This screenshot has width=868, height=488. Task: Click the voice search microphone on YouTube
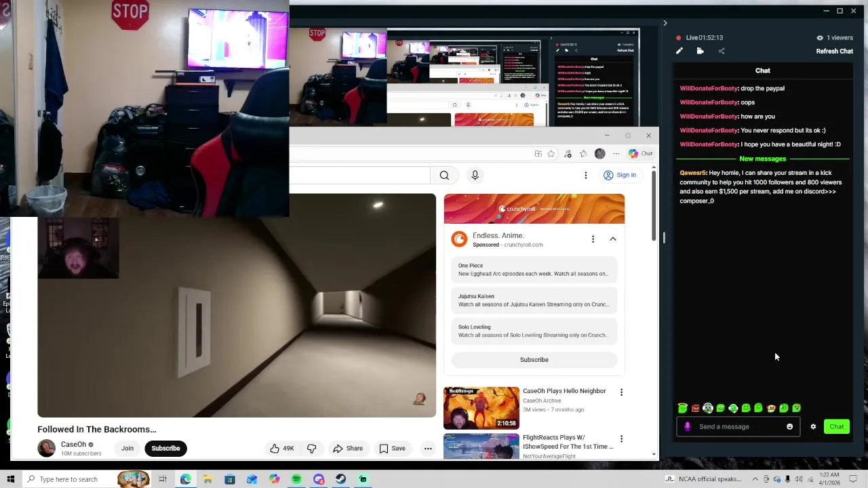click(x=475, y=176)
